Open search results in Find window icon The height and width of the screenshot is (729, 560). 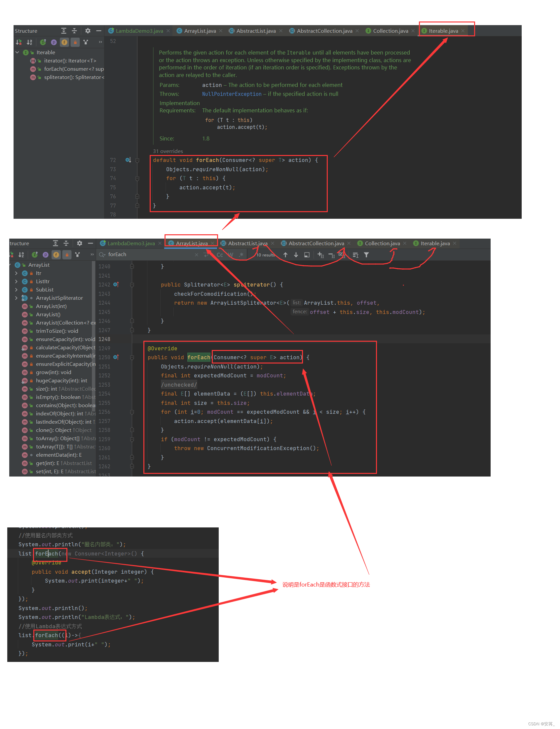click(x=307, y=255)
